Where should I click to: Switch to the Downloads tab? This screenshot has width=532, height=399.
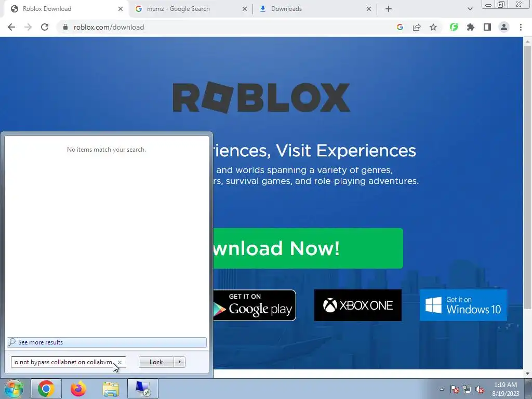pos(314,9)
